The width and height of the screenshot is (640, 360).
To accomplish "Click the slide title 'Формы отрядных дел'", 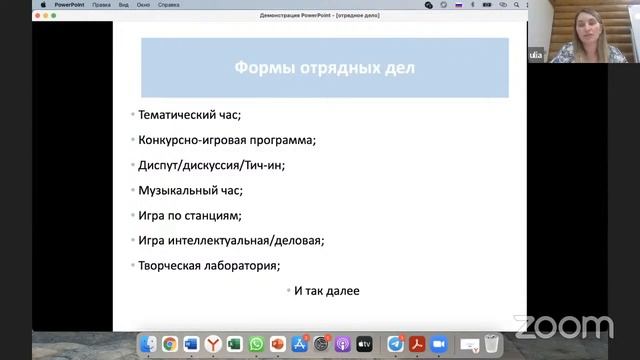I will click(325, 68).
